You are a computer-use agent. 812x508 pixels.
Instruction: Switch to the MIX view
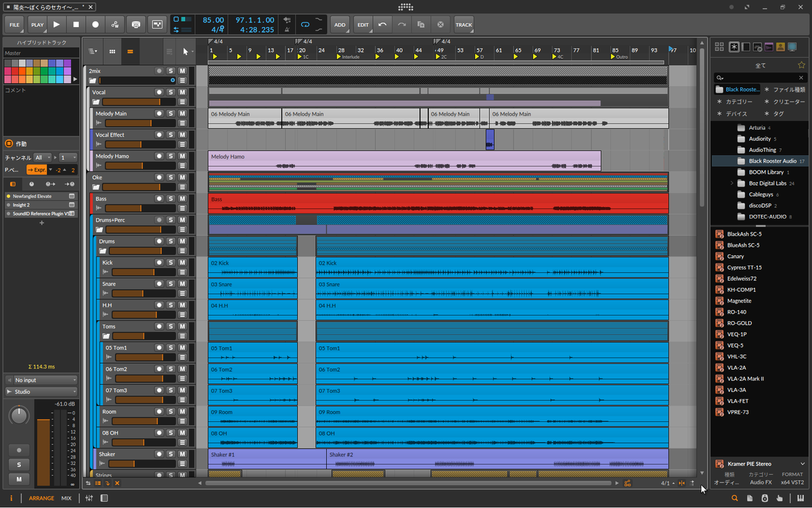tap(66, 499)
